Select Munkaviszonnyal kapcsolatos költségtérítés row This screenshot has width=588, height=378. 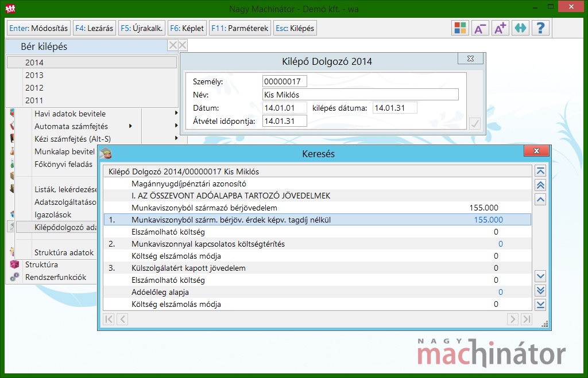click(x=317, y=244)
